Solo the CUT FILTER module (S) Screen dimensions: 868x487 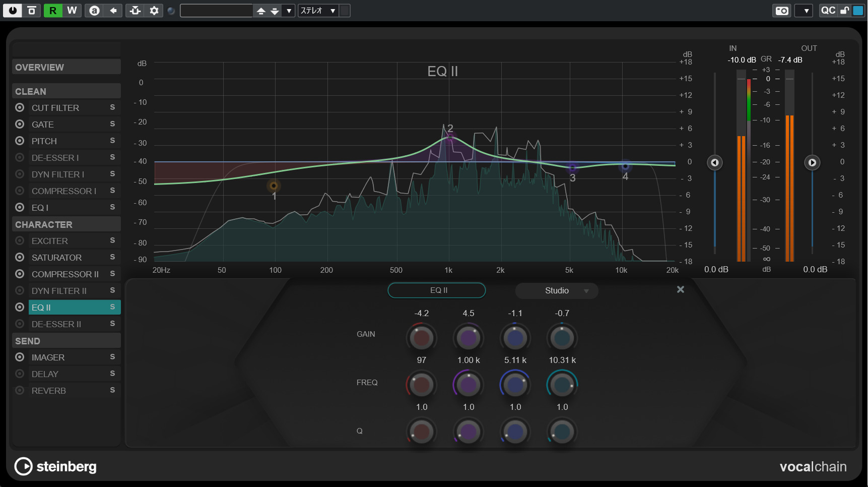112,107
